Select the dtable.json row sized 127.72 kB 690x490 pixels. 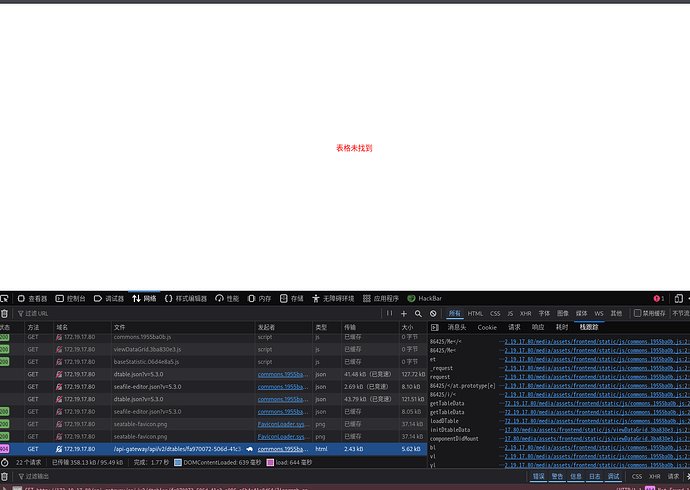(x=213, y=374)
